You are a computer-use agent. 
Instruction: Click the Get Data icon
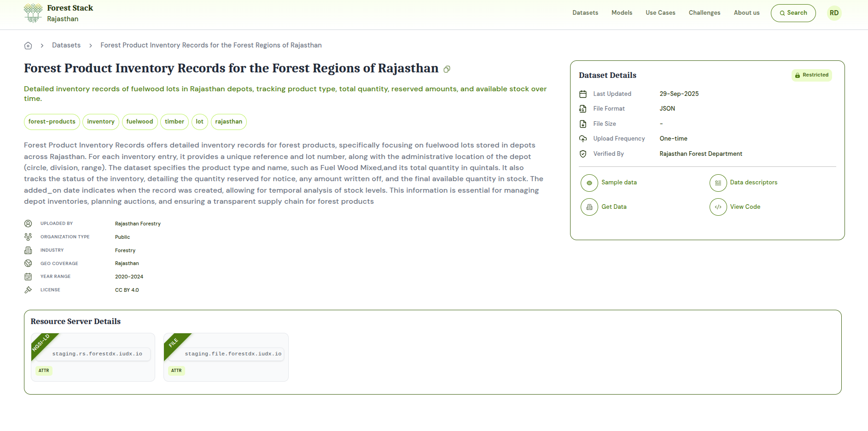click(589, 207)
